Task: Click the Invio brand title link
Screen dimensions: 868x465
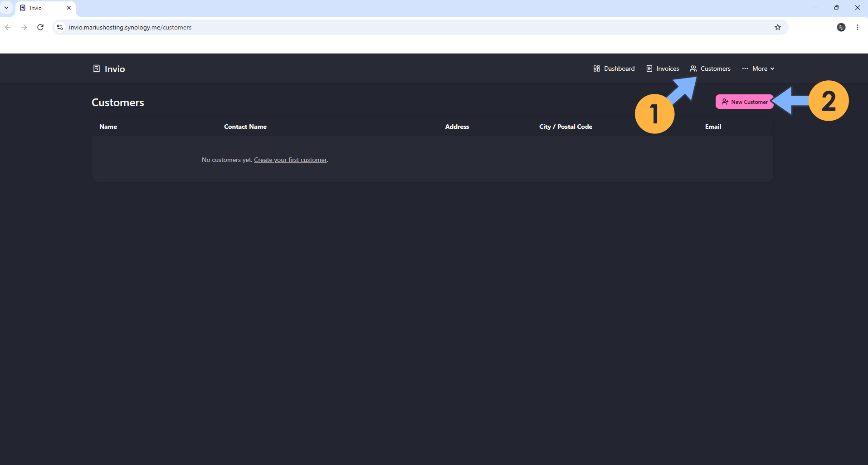Action: click(115, 69)
